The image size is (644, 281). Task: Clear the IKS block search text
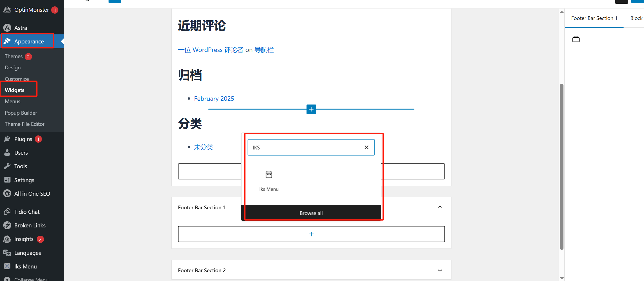click(366, 147)
